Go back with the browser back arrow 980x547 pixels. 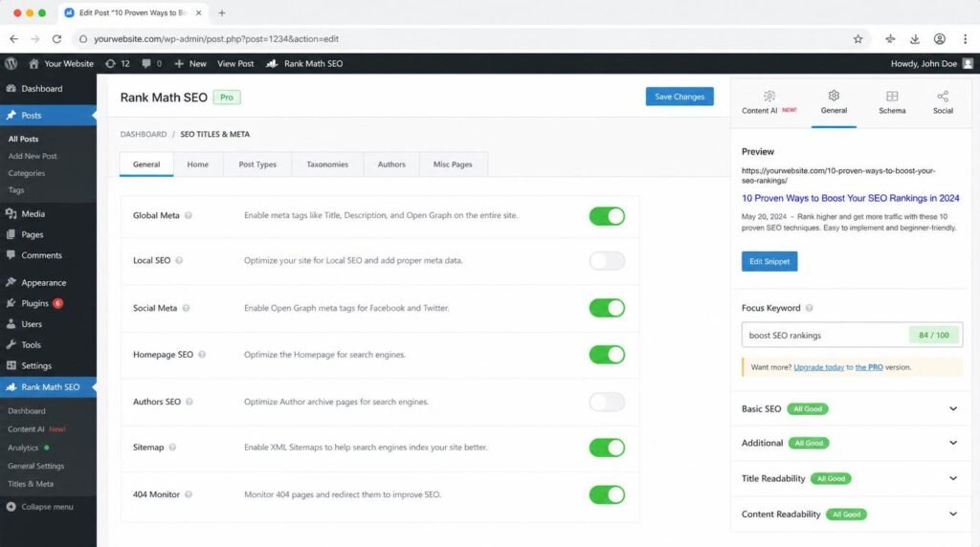click(13, 38)
